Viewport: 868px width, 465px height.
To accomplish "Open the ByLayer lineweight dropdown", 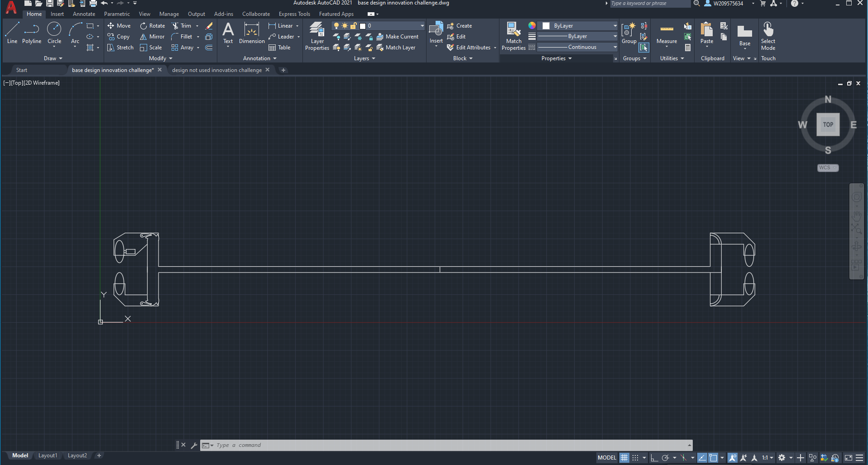I will tap(615, 36).
